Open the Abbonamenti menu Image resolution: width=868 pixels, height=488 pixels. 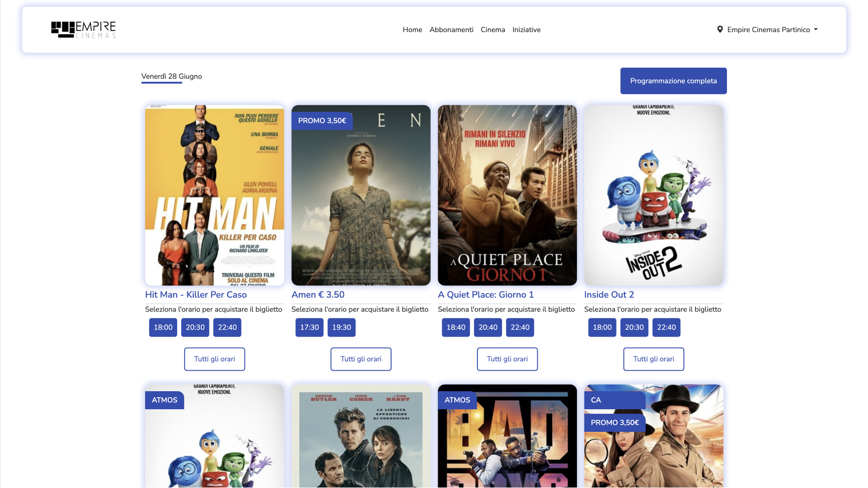point(451,30)
